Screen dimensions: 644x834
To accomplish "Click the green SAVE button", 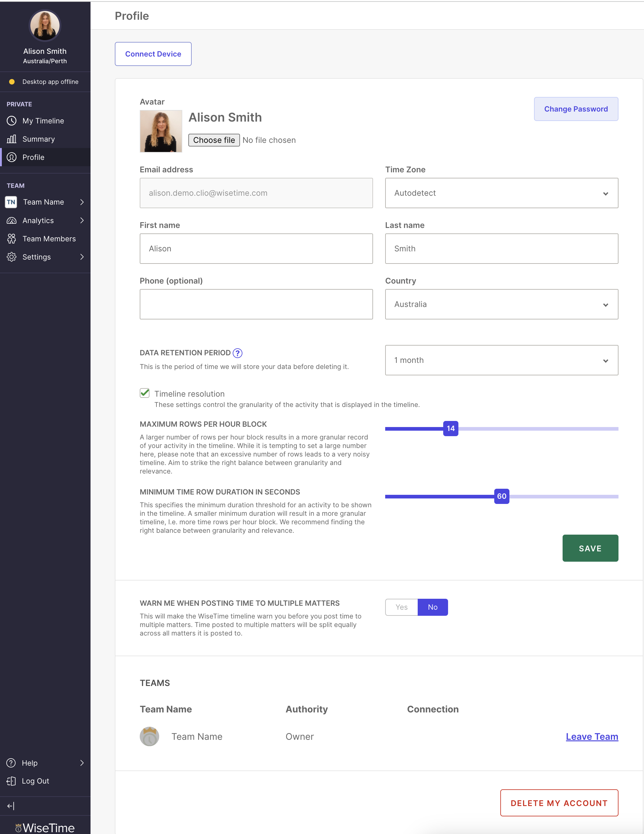I will [x=590, y=548].
